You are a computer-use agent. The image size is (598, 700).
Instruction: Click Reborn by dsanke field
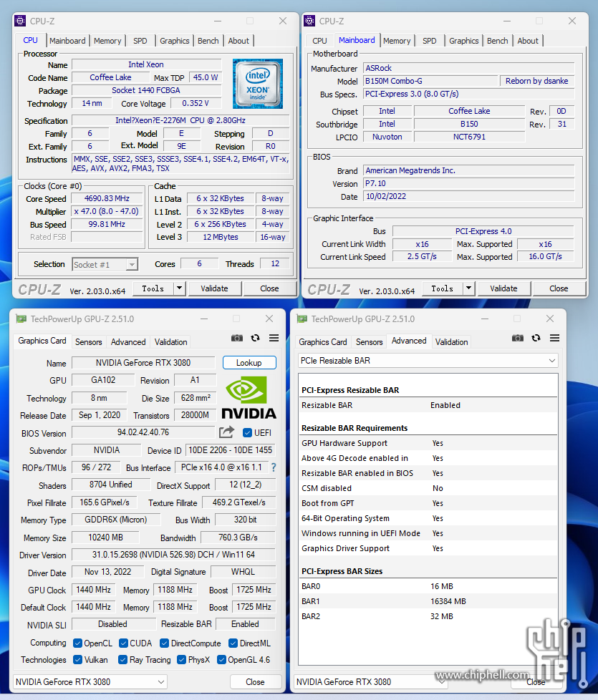537,81
